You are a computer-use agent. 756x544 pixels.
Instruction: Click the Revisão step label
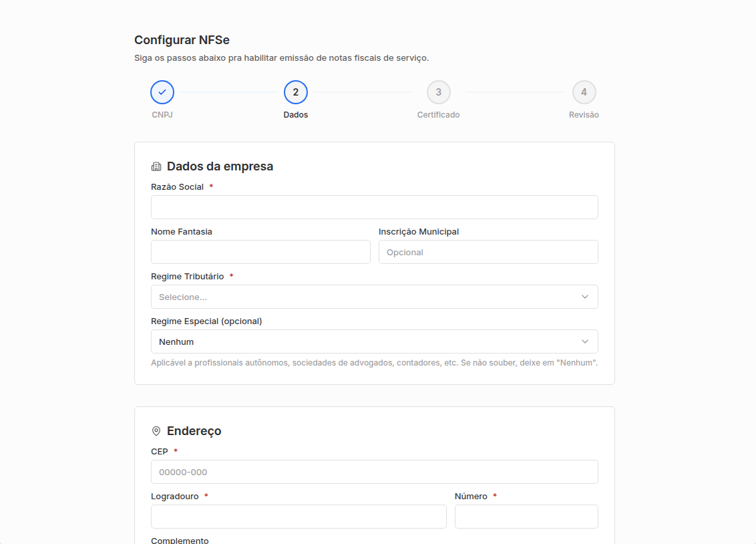point(584,115)
